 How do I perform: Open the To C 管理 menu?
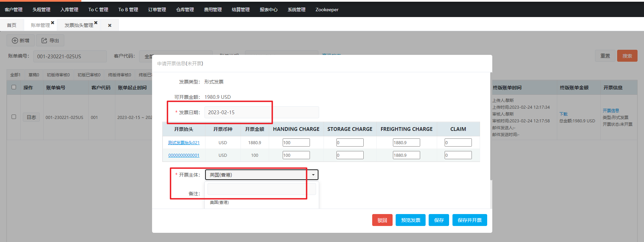tap(98, 10)
